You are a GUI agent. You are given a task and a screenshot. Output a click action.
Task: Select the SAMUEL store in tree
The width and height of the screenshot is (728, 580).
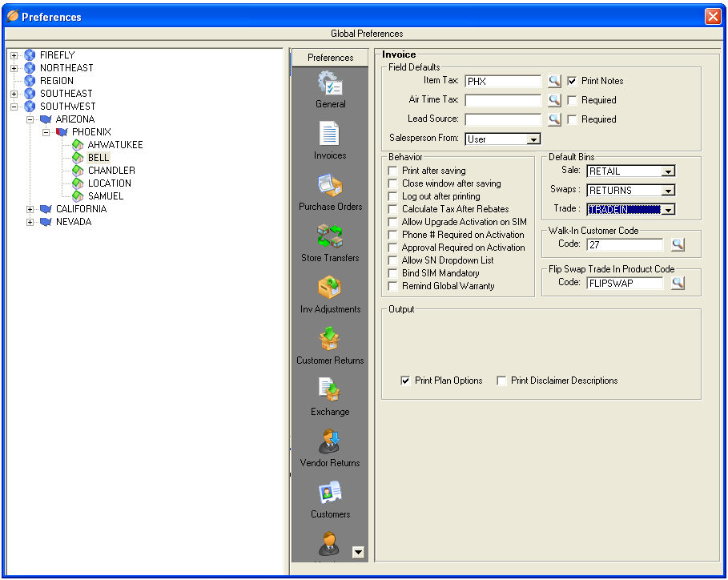106,196
